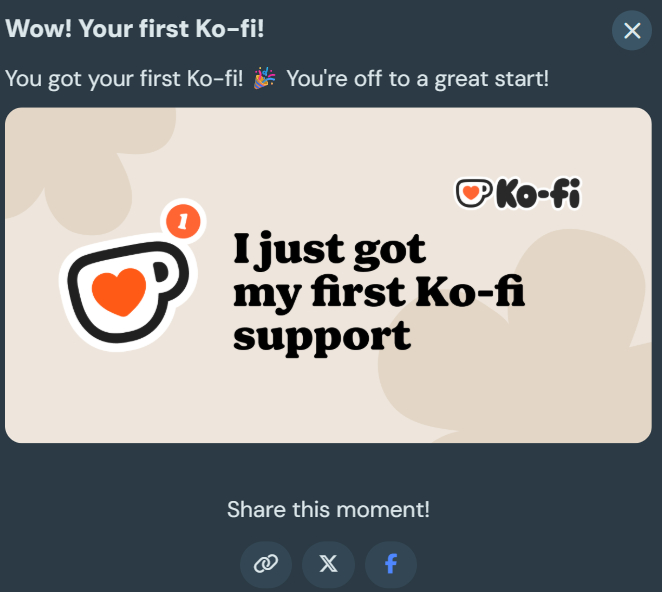The width and height of the screenshot is (662, 592).
Task: Click the party popper emoji
Action: pyautogui.click(x=265, y=78)
